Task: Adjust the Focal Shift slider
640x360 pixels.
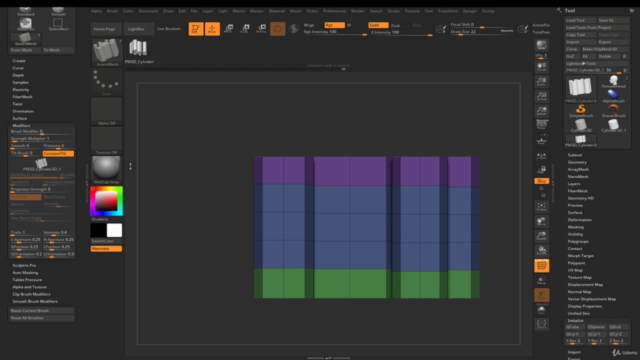Action: pos(482,25)
